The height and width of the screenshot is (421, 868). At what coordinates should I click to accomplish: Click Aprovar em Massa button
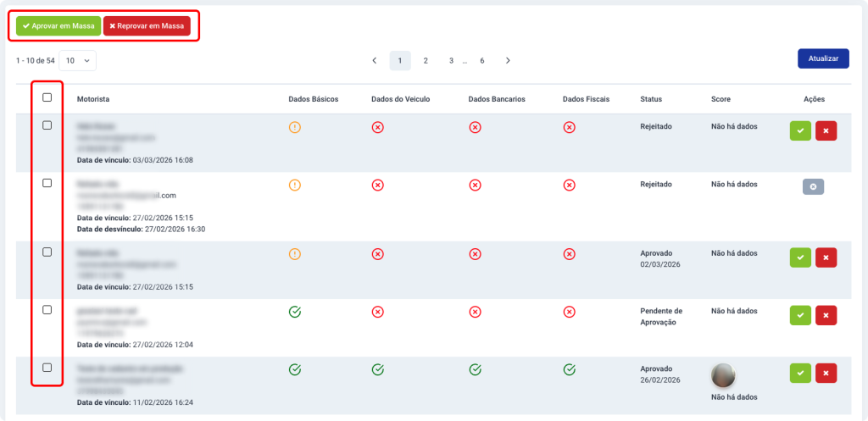(58, 26)
